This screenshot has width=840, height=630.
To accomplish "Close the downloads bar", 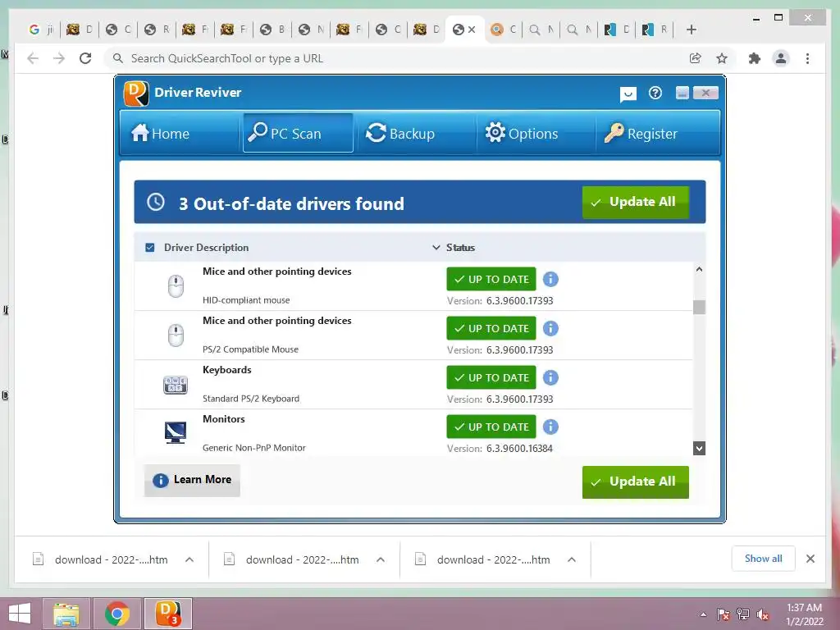I will pos(810,559).
